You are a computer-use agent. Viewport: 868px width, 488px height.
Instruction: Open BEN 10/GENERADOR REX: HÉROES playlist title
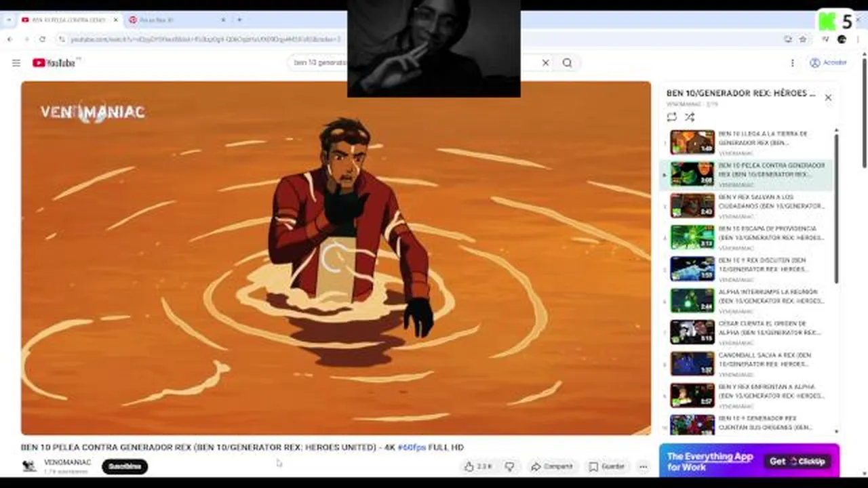click(x=741, y=94)
